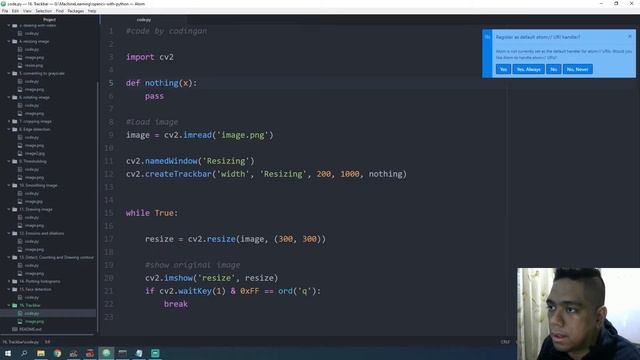This screenshot has height=360, width=640.
Task: Click Yes in the URI handler notification
Action: (503, 69)
